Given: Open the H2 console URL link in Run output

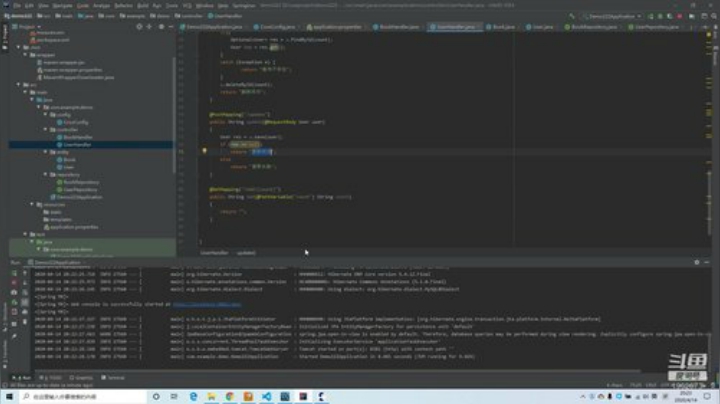Looking at the screenshot, I should pyautogui.click(x=207, y=304).
